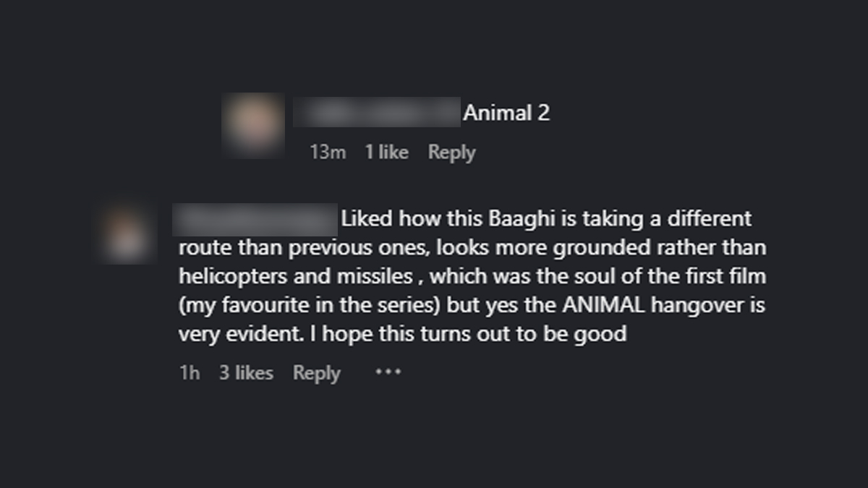Open the blurred username before Animal 2
Screen dimensions: 868x488
point(376,112)
